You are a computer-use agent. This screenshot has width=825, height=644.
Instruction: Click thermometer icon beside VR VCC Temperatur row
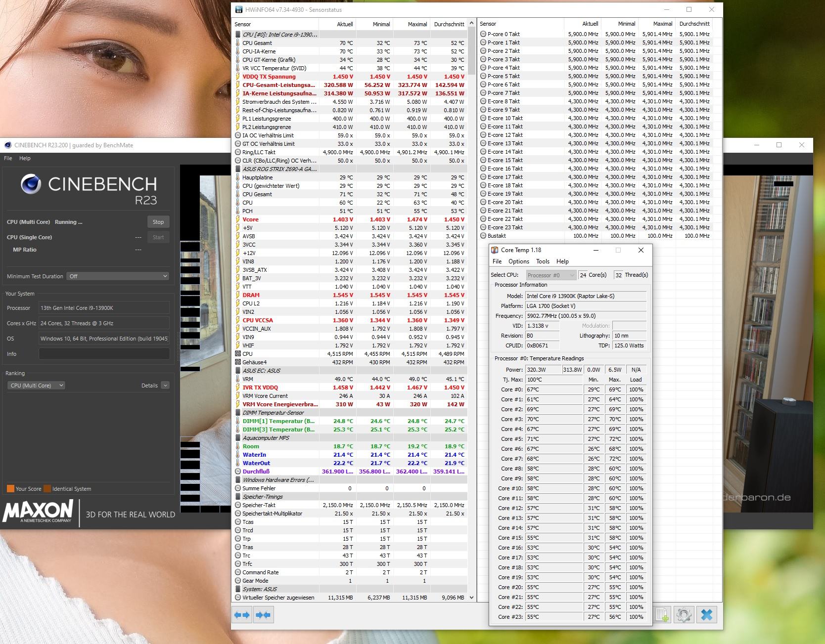coord(238,68)
